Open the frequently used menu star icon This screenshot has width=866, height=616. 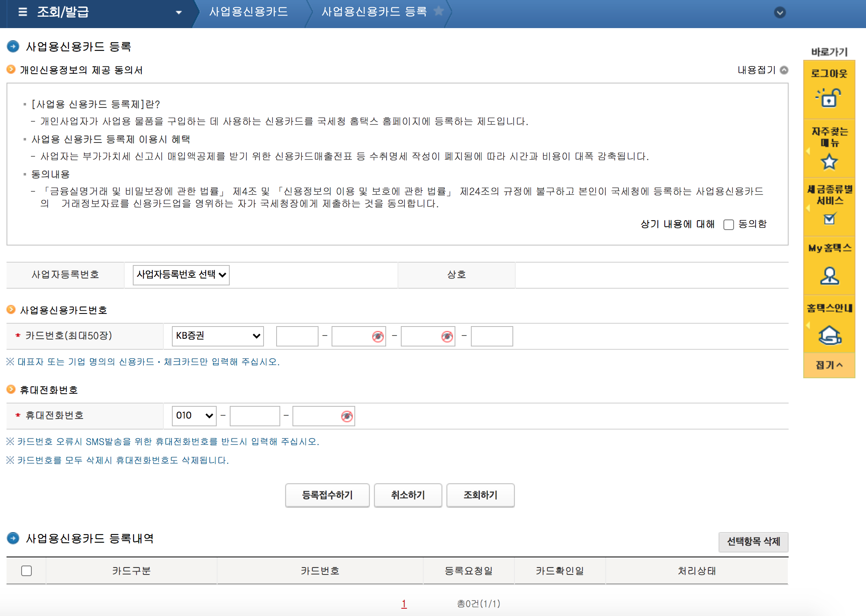[x=829, y=162]
